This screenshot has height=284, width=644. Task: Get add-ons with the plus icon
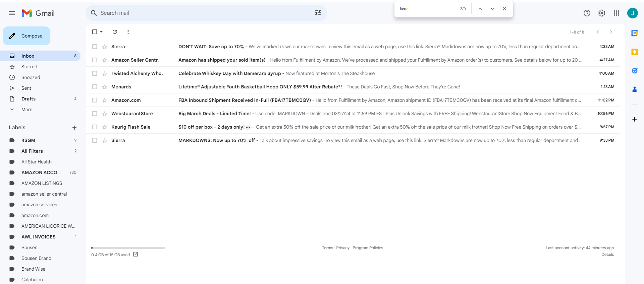coord(635,119)
